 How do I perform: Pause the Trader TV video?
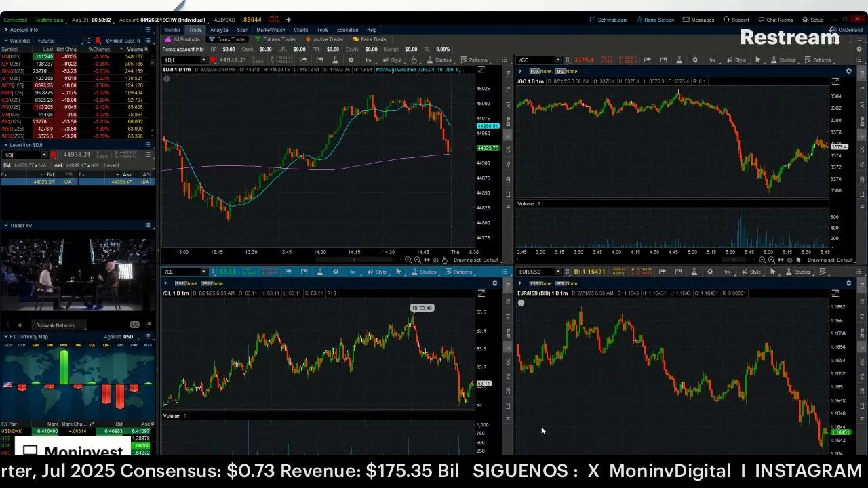coord(8,325)
